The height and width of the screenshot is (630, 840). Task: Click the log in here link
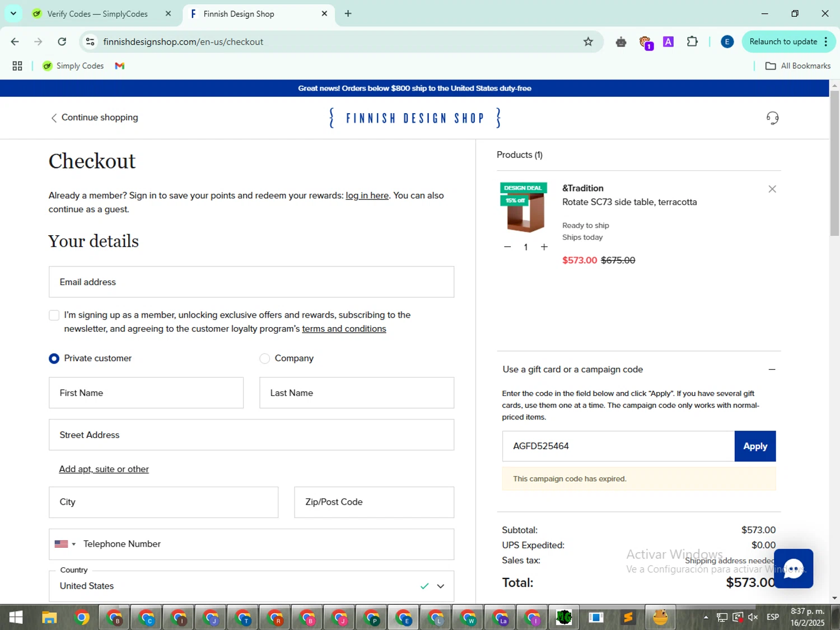pos(367,195)
